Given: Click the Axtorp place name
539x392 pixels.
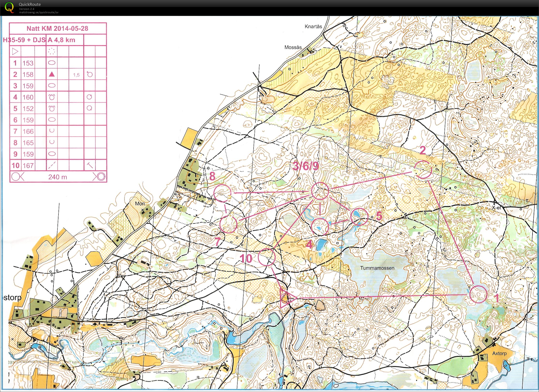Looking at the screenshot, I should point(499,353).
